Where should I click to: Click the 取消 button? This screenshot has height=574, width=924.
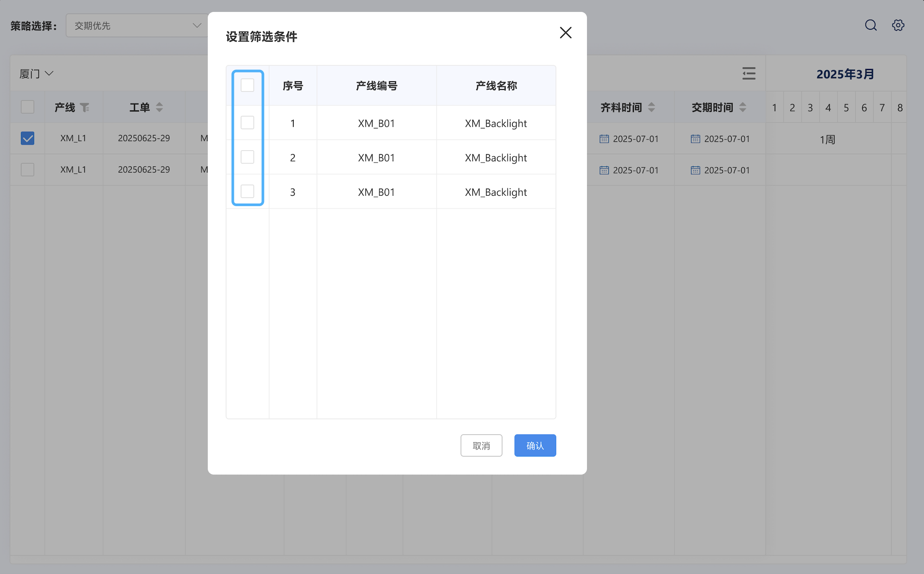[481, 446]
